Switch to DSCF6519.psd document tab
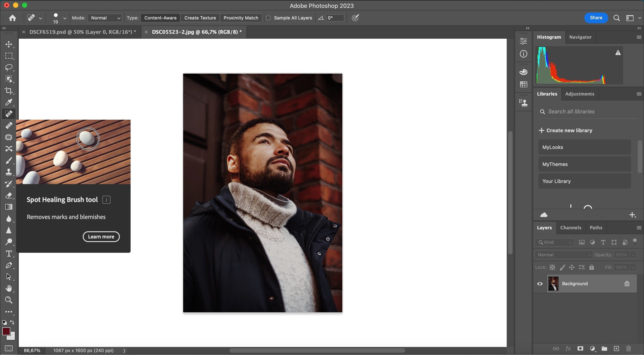This screenshot has width=644, height=355. click(82, 32)
